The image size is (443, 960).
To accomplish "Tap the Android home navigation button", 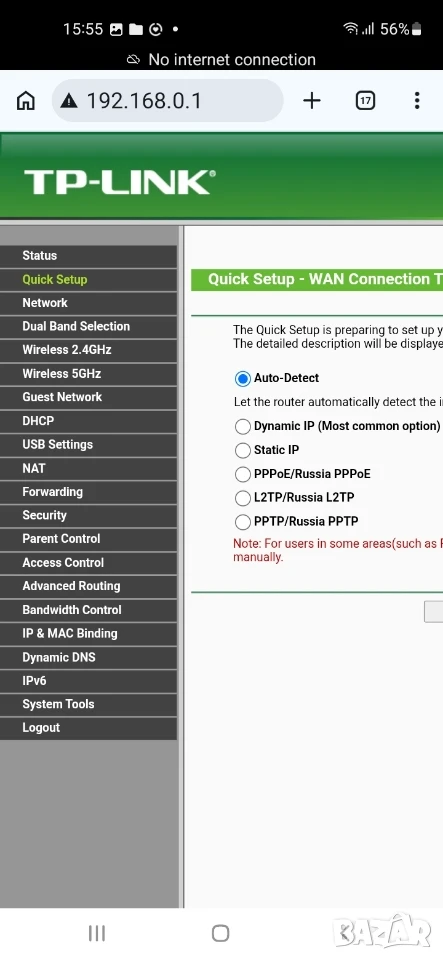I will coord(220,933).
